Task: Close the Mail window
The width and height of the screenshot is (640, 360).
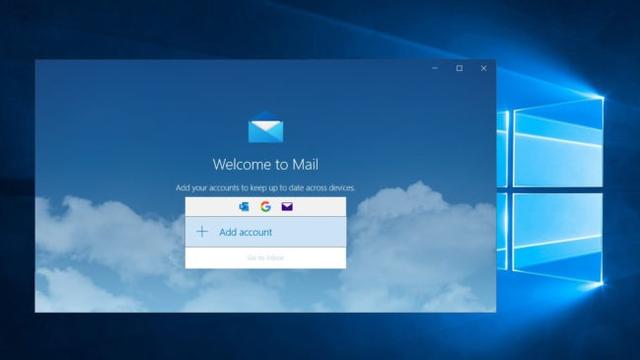Action: click(484, 68)
